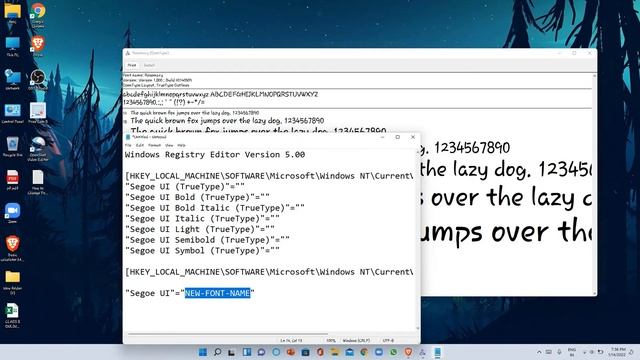Open the Mail app on the taskbar

(349, 352)
